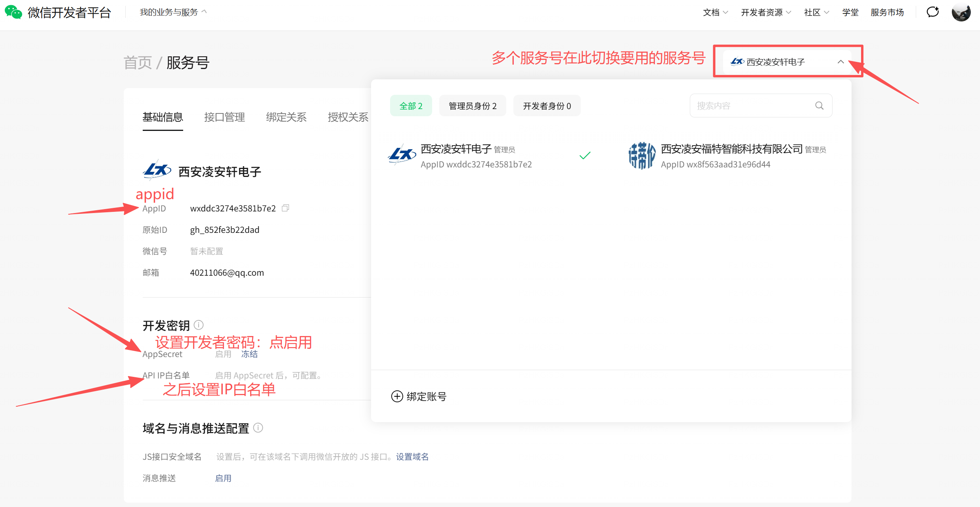The width and height of the screenshot is (980, 507).
Task: Click the AppID value wxddc3274e3581b7e2
Action: click(233, 208)
